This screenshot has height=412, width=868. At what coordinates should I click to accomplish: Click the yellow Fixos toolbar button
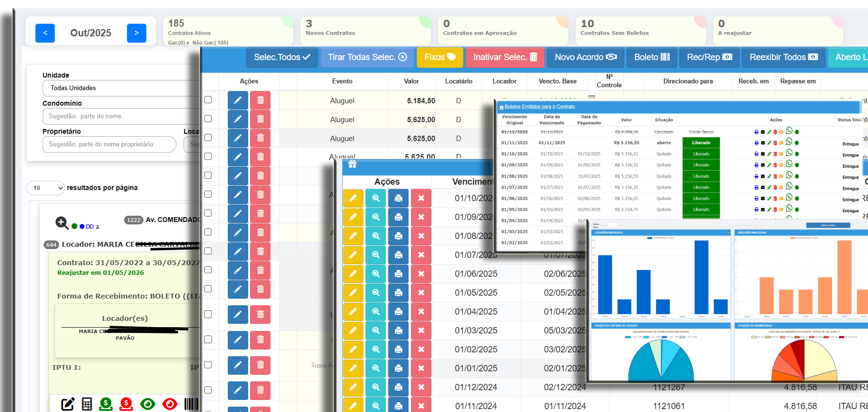(440, 57)
